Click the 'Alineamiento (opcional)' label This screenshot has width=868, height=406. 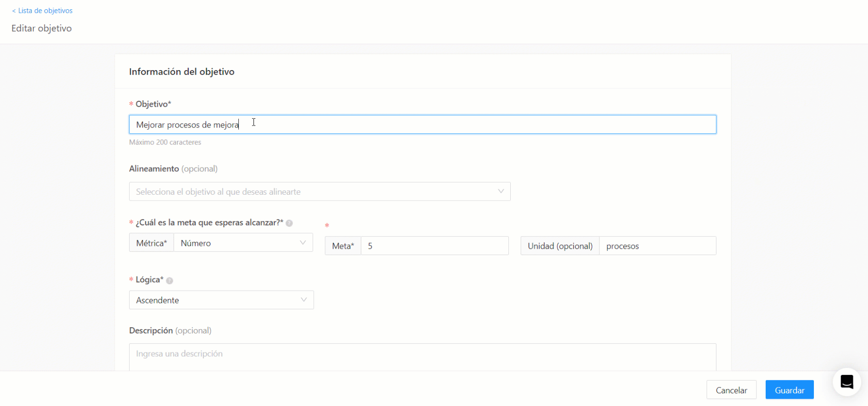(x=173, y=168)
